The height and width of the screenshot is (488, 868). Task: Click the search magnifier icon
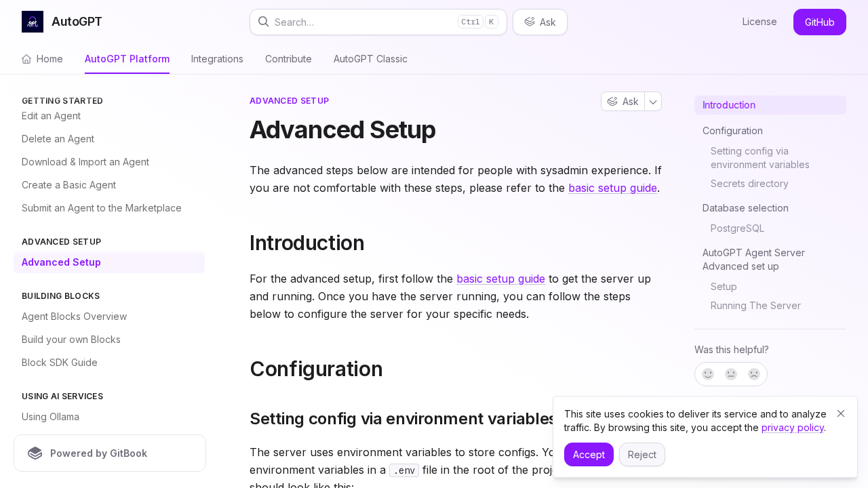pos(263,22)
